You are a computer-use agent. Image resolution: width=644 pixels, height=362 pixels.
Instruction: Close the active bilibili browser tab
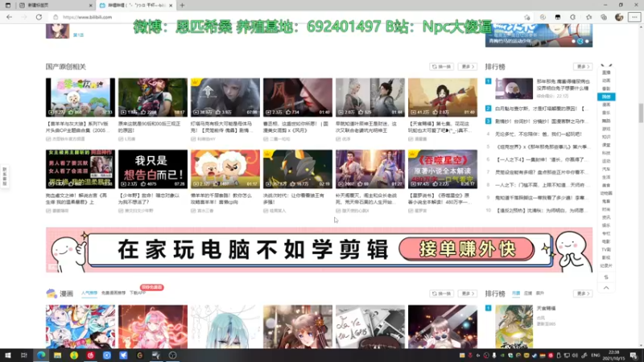pos(171,6)
